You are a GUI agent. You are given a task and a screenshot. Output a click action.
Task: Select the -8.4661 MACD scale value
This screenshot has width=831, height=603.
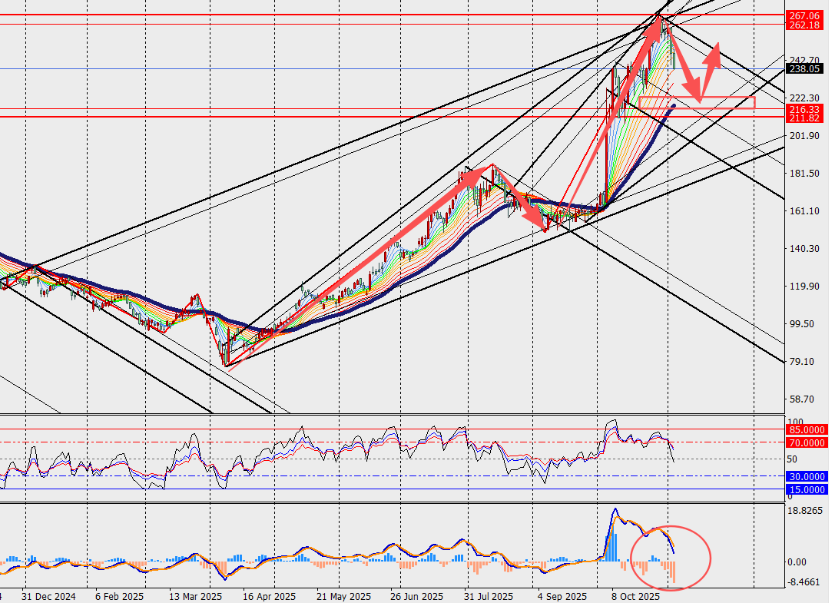tap(806, 581)
